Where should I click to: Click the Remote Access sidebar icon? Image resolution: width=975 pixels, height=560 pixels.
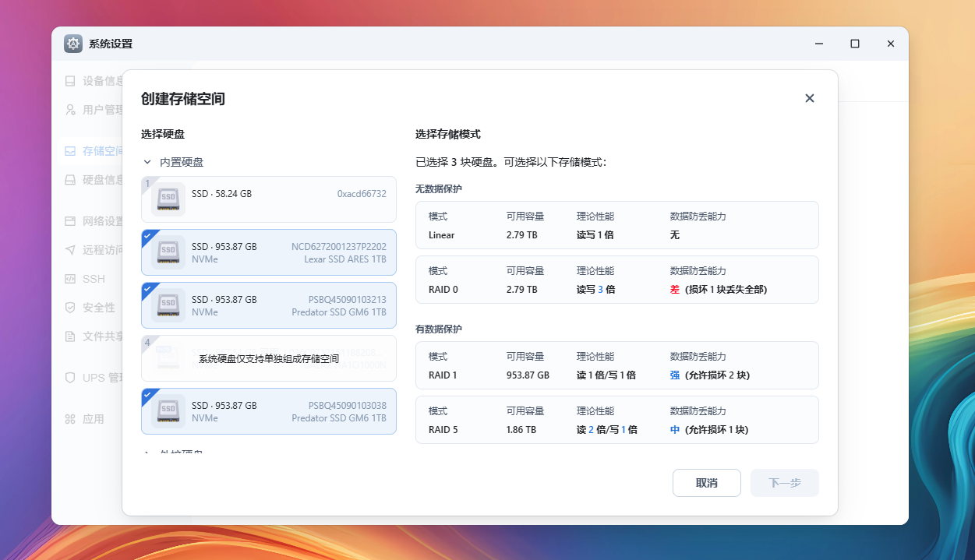[70, 250]
